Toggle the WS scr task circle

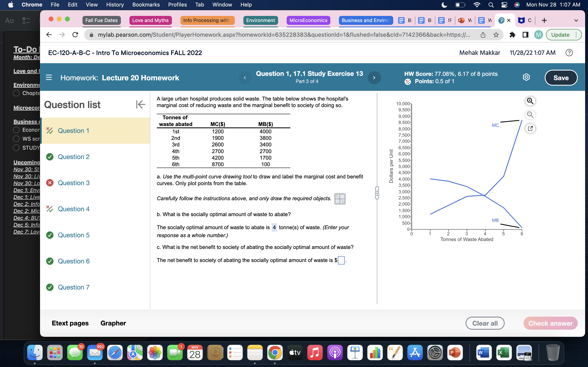click(16, 139)
